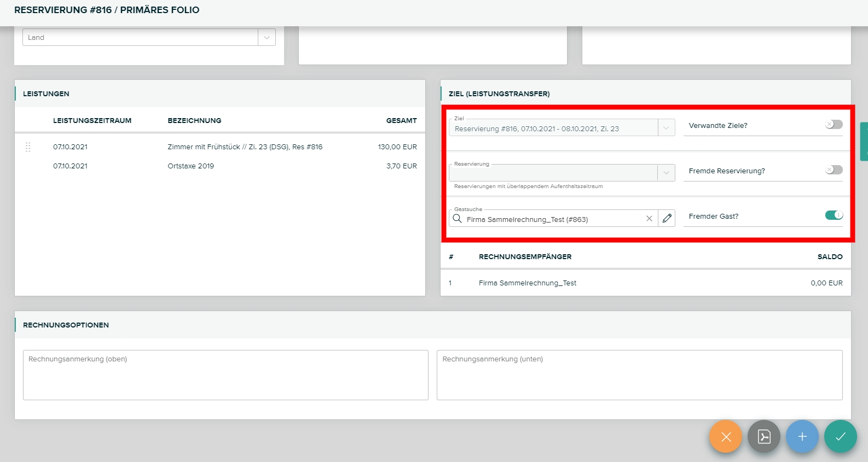Click the teal side tab on right edge
The image size is (868, 462).
tap(864, 142)
